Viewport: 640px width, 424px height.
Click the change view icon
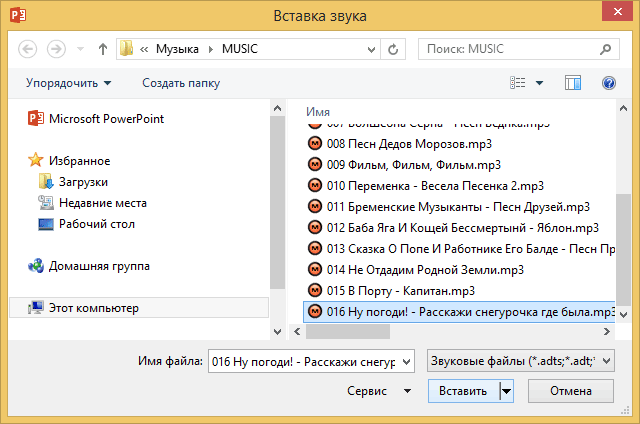pos(518,83)
